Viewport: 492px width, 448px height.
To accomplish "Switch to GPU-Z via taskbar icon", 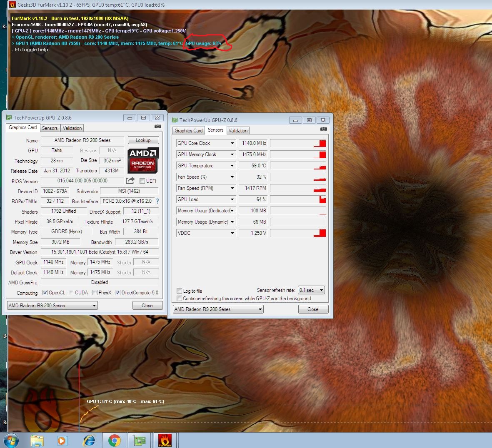I will [140, 441].
